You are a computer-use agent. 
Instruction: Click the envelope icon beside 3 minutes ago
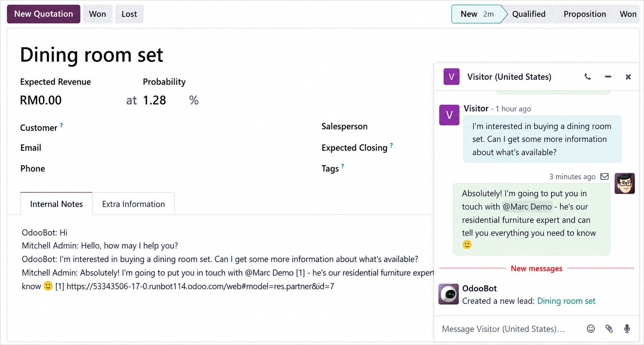click(x=605, y=177)
